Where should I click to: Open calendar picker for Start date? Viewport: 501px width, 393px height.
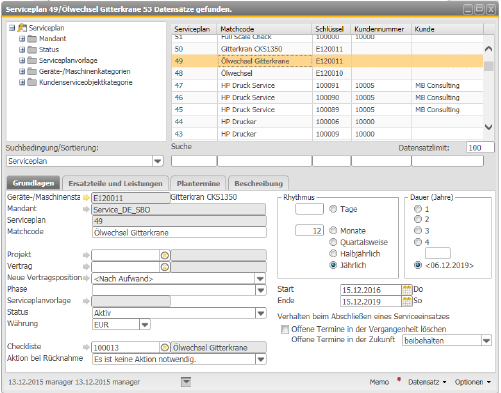[407, 290]
